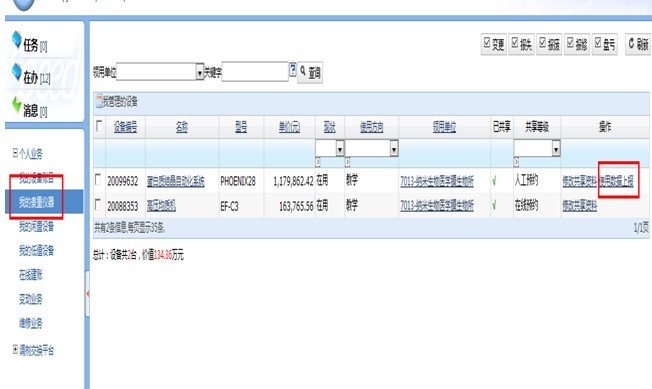
Task: Click the 报废 toolbar button
Action: point(549,44)
